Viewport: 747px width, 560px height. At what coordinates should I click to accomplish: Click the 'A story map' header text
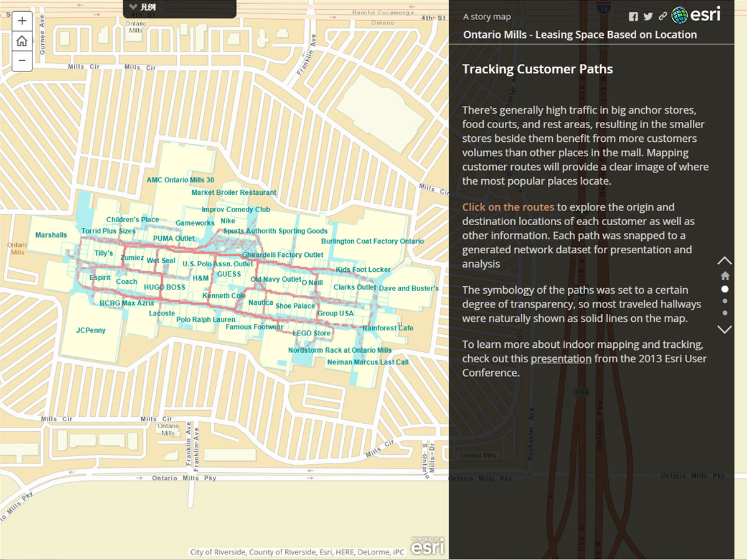coord(486,17)
